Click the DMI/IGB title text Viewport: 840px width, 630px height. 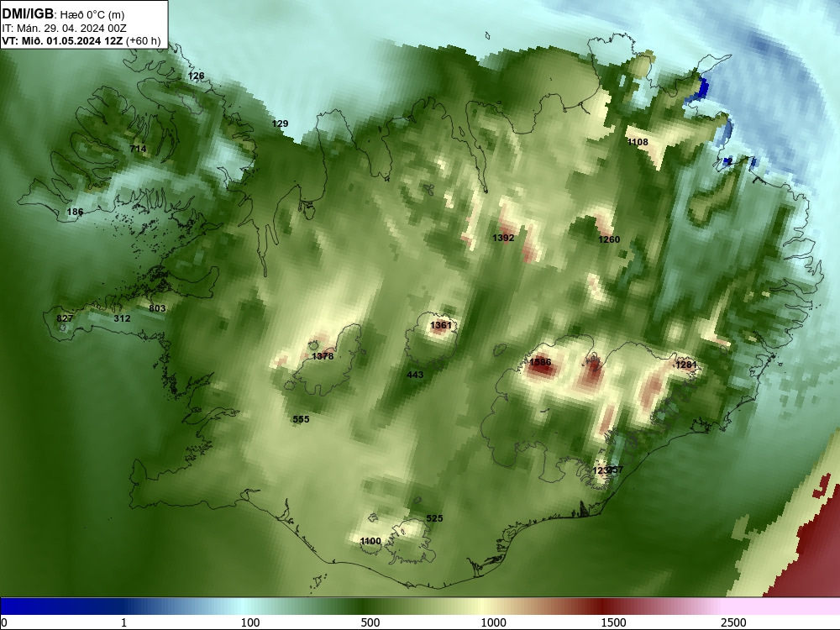(x=28, y=14)
